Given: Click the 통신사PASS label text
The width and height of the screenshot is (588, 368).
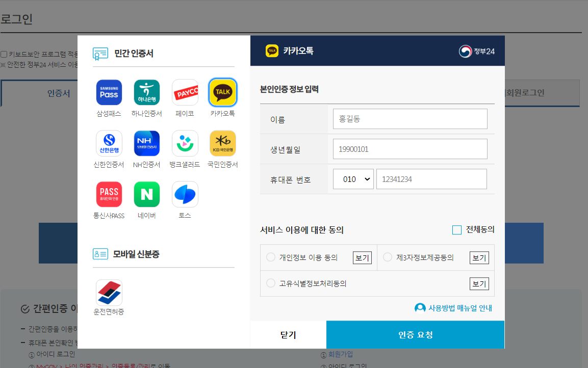Looking at the screenshot, I should pyautogui.click(x=109, y=216).
